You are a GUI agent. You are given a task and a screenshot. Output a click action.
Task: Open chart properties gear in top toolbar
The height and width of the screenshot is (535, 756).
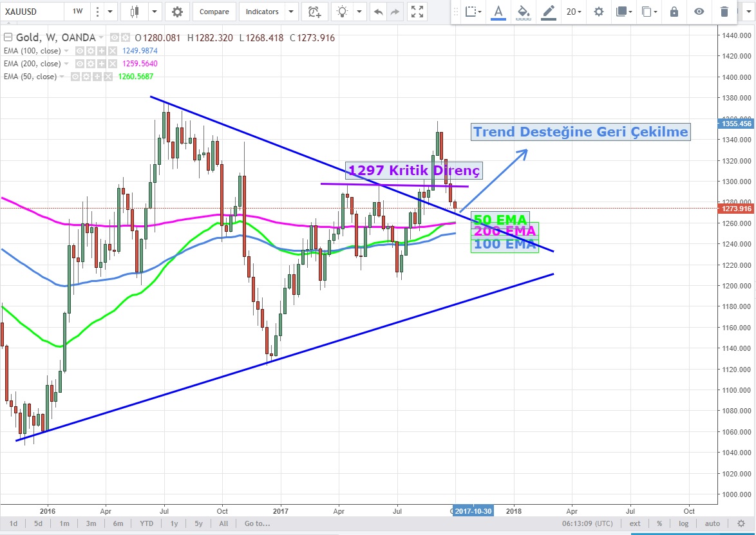coord(177,12)
